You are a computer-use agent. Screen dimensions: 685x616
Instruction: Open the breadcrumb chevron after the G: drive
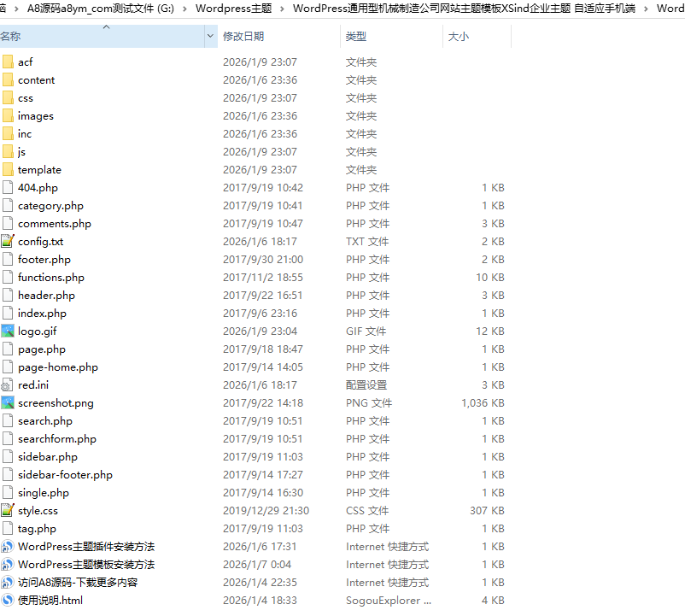pos(184,9)
